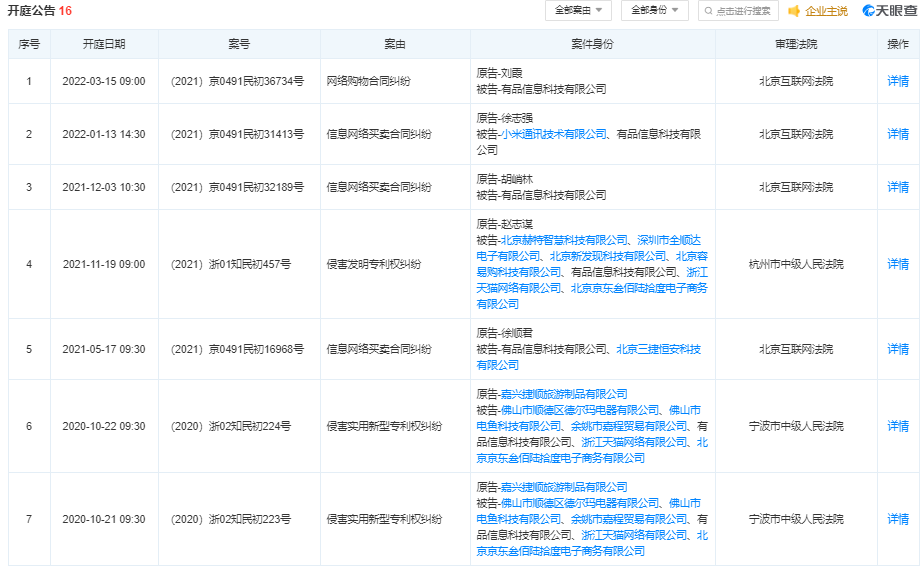Screen dimensions: 924x566
Task: Select date 2021-11-19 09:00
Action: click(104, 264)
